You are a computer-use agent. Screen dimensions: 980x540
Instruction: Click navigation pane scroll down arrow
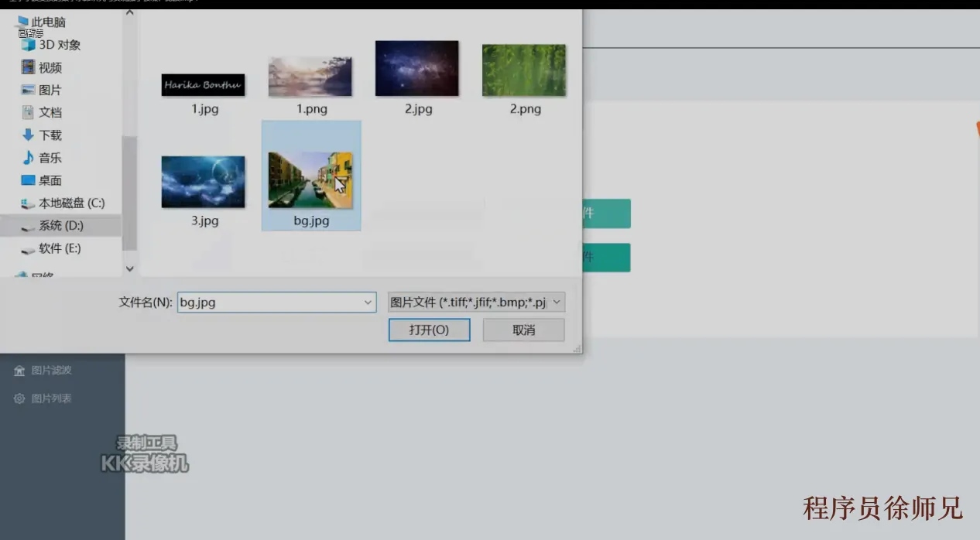[x=129, y=268]
